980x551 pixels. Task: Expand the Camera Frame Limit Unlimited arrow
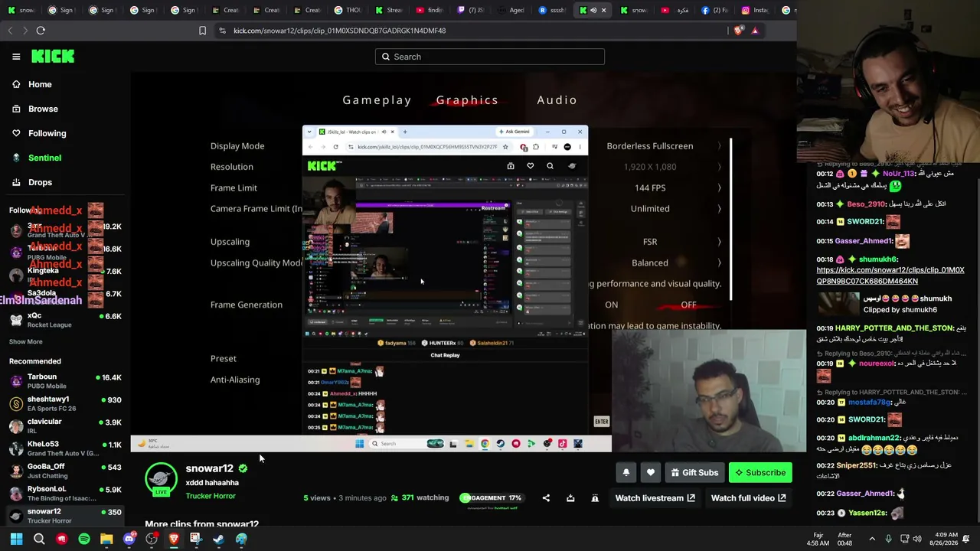(719, 208)
